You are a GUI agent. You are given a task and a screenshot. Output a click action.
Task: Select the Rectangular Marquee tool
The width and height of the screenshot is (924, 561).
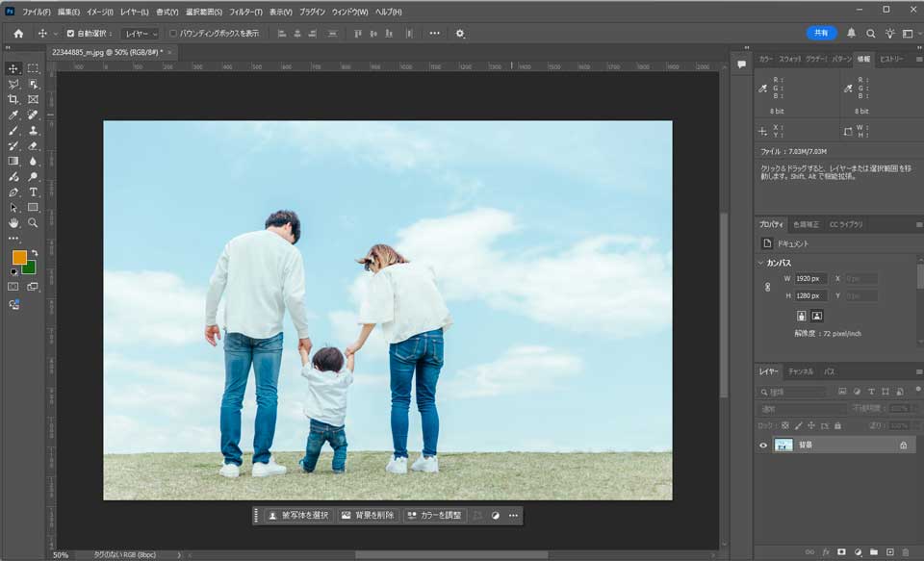[33, 68]
